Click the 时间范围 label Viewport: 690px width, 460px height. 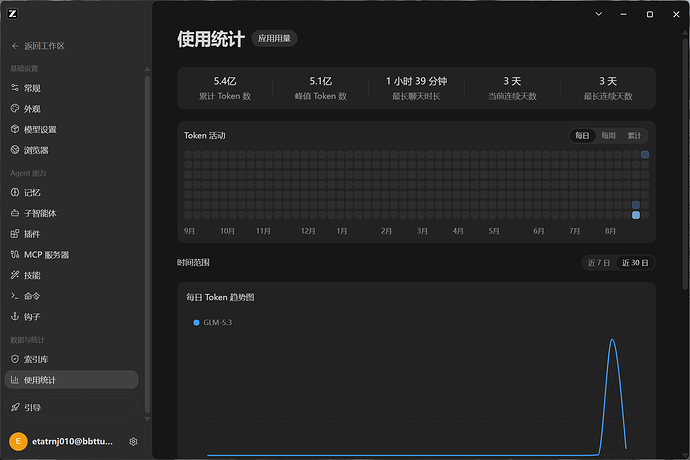193,263
